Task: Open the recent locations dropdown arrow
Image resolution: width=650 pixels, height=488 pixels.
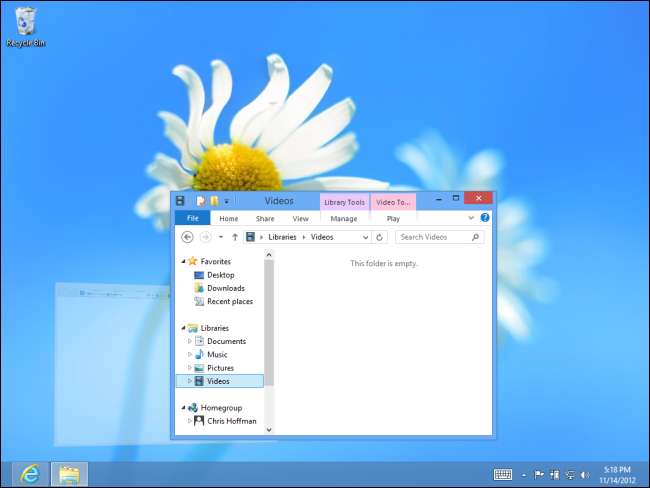Action: pos(221,237)
